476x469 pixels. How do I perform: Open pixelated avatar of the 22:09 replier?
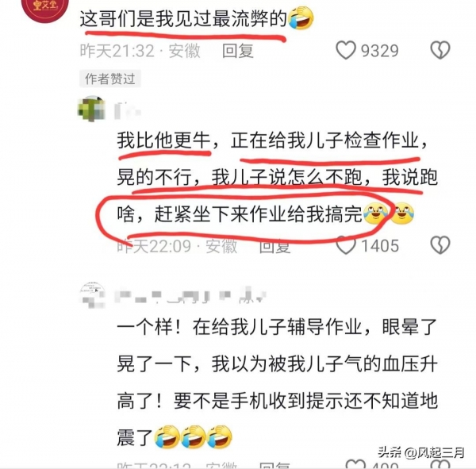[x=92, y=109]
